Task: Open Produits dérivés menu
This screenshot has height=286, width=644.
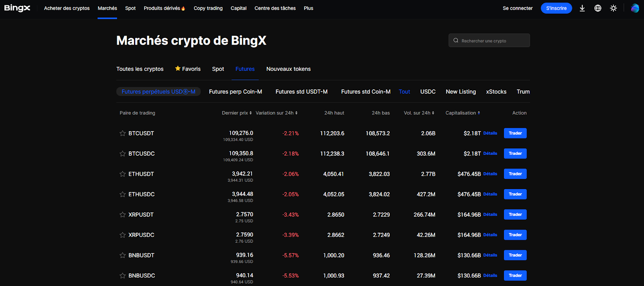Action: (x=164, y=8)
